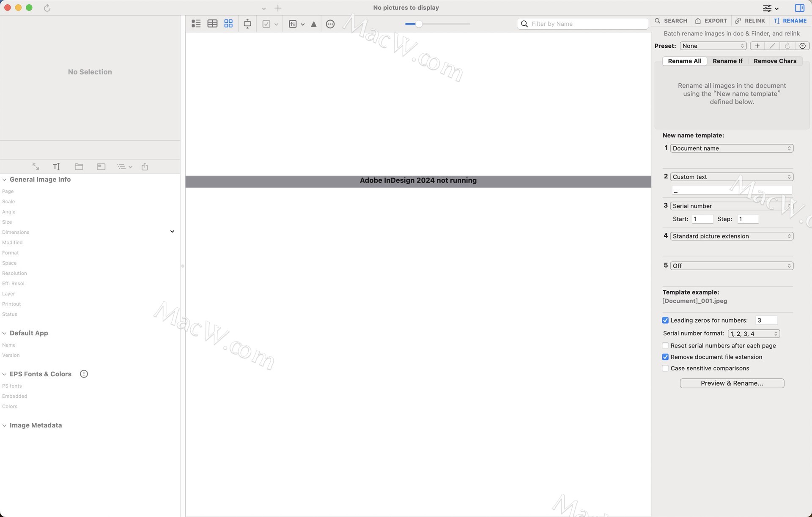
Task: Click the resize arrows icon in left panel
Action: (x=36, y=167)
